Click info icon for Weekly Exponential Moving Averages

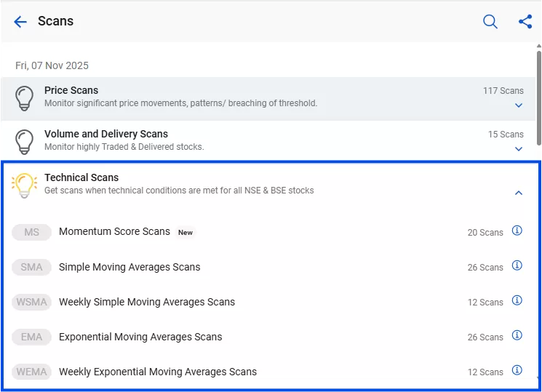pos(517,369)
